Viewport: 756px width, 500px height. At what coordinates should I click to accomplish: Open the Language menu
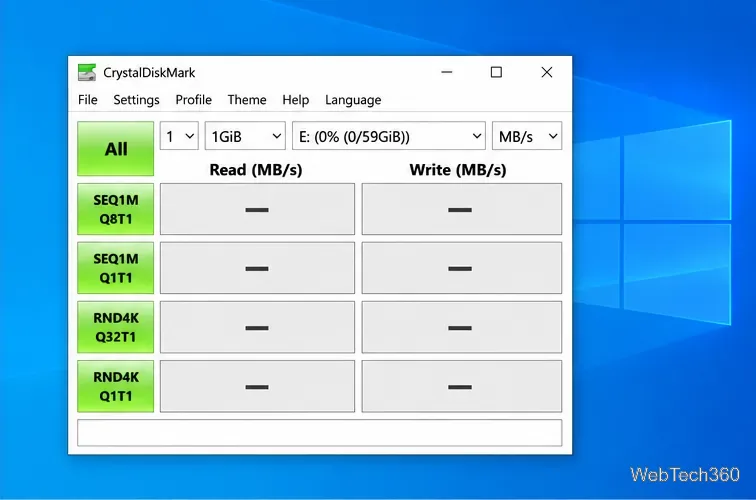tap(353, 100)
